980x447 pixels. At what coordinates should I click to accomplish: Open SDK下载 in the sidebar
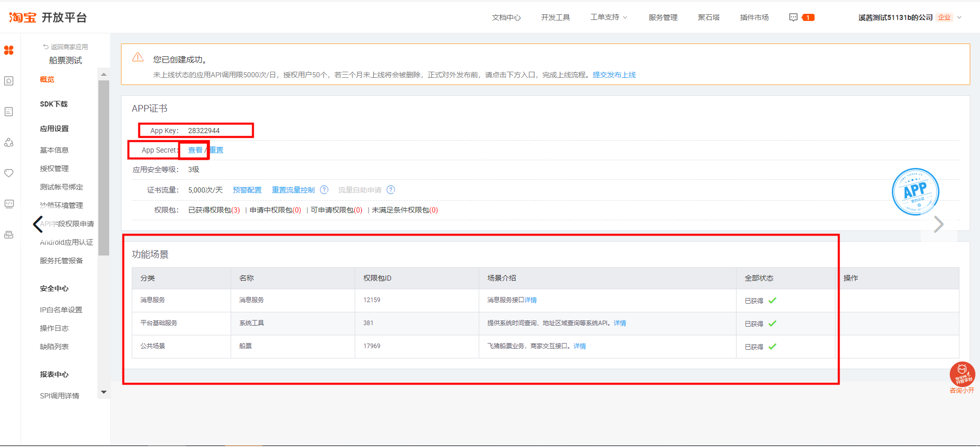[54, 104]
